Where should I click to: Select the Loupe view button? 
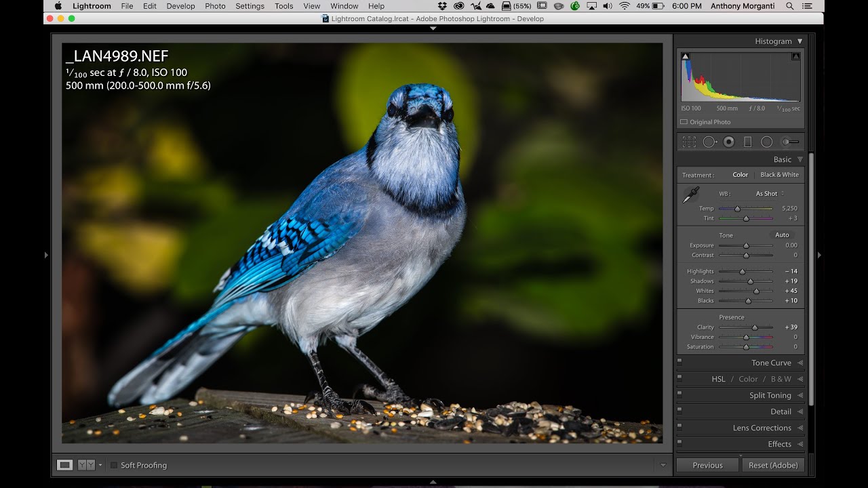[65, 465]
